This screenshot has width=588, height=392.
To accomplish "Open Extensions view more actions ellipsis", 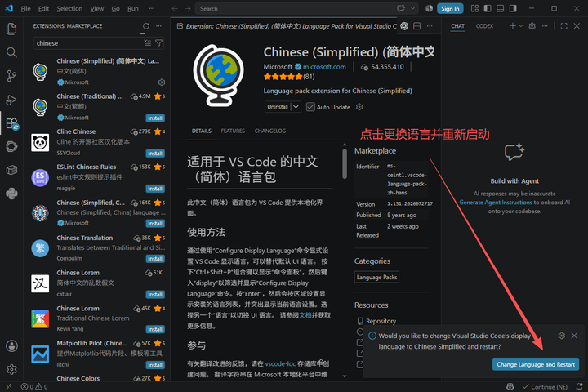I will 159,26.
